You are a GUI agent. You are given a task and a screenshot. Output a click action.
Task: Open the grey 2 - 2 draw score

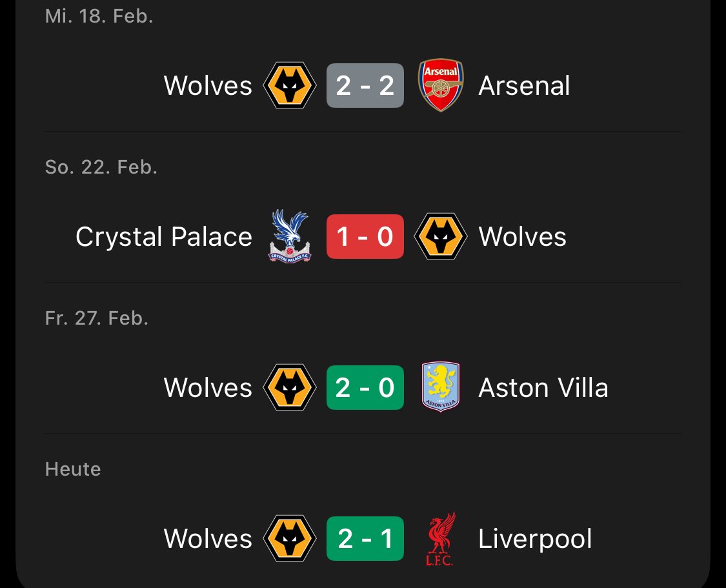[365, 85]
